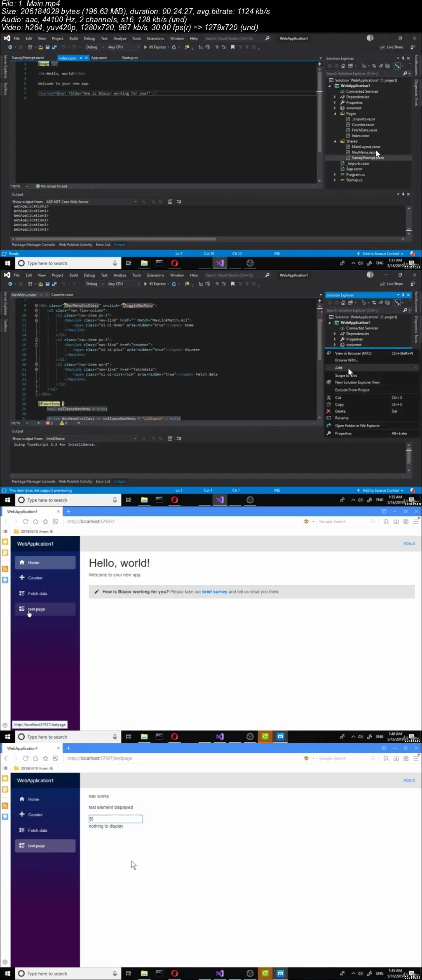
Task: Open File Explorer in the taskbar showing 1:45 AM
Action: (144, 973)
